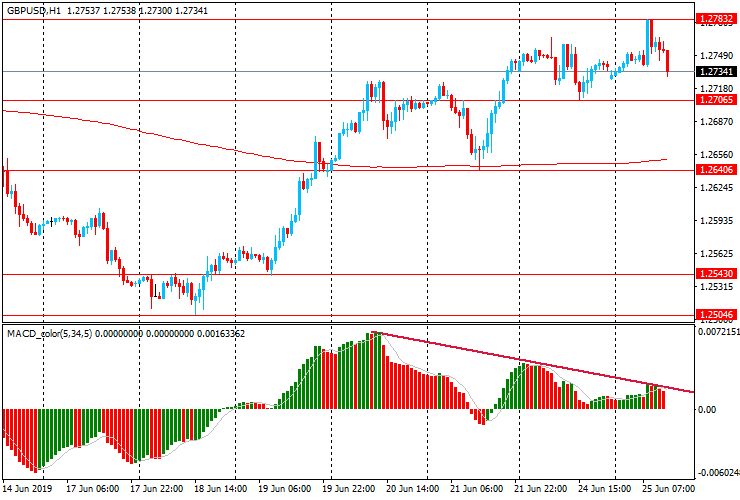
Task: Click the 21 Jun 22:00 time label
Action: pos(541,488)
